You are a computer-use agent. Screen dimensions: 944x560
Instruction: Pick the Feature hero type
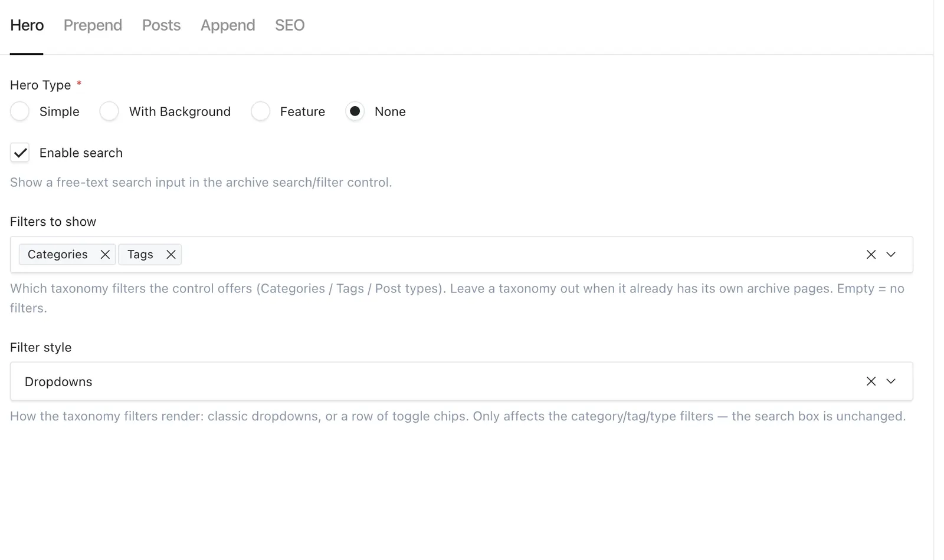point(260,111)
